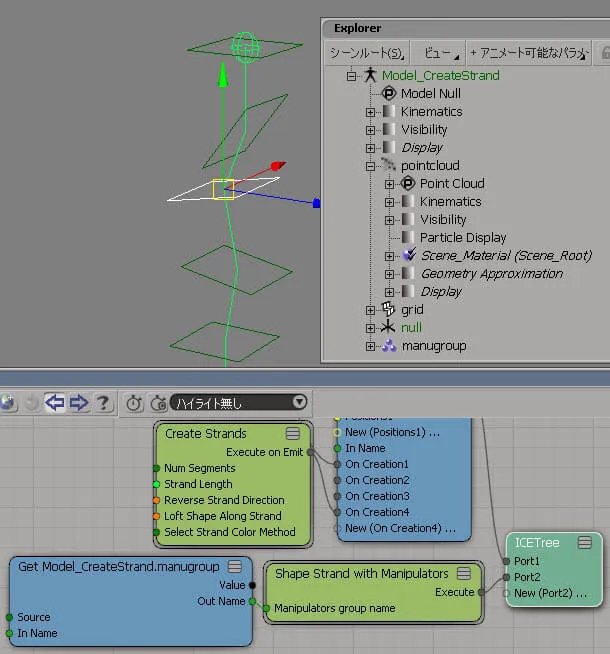Click the On Creation4 port

tap(337, 512)
